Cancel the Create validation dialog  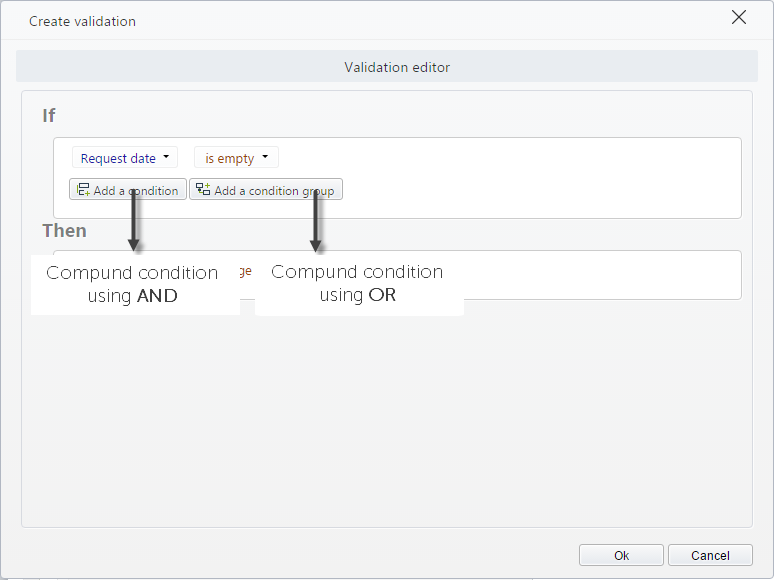point(710,555)
